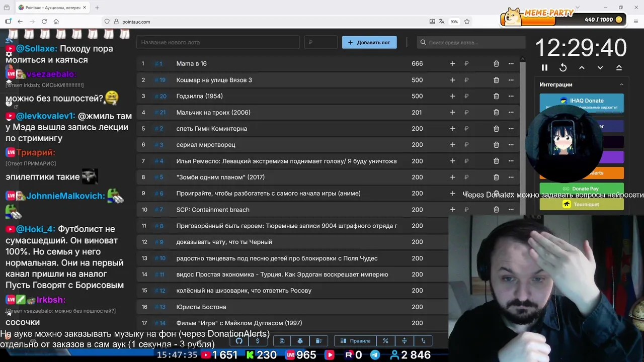The image size is (644, 362).
Task: Decrease timer with the down chevron
Action: tap(600, 67)
